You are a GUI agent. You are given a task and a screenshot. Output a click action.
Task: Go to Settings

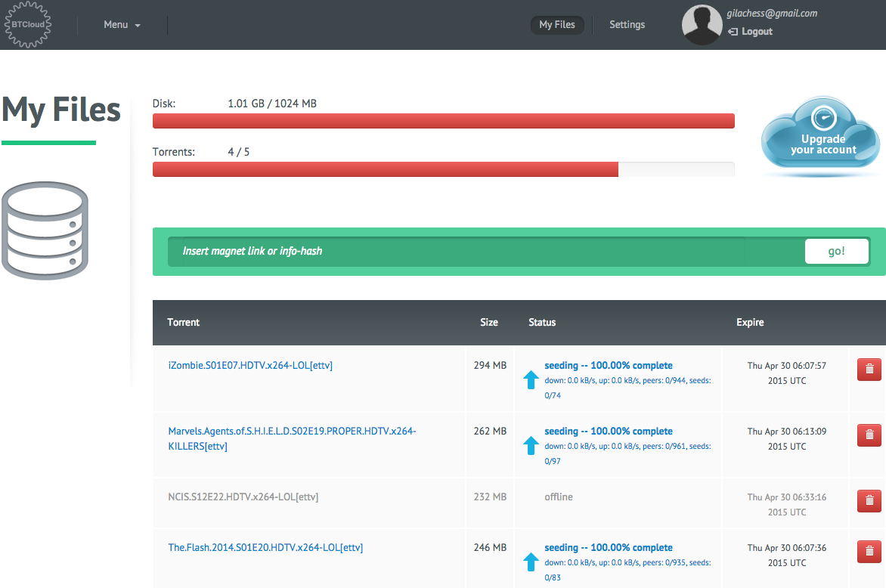click(627, 25)
